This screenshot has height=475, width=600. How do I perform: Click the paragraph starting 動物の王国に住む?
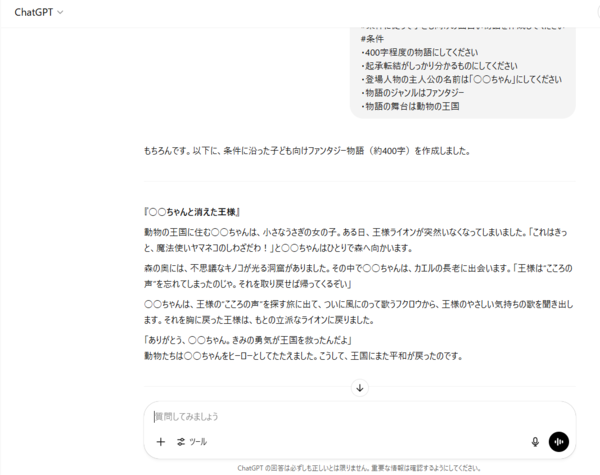tap(355, 240)
